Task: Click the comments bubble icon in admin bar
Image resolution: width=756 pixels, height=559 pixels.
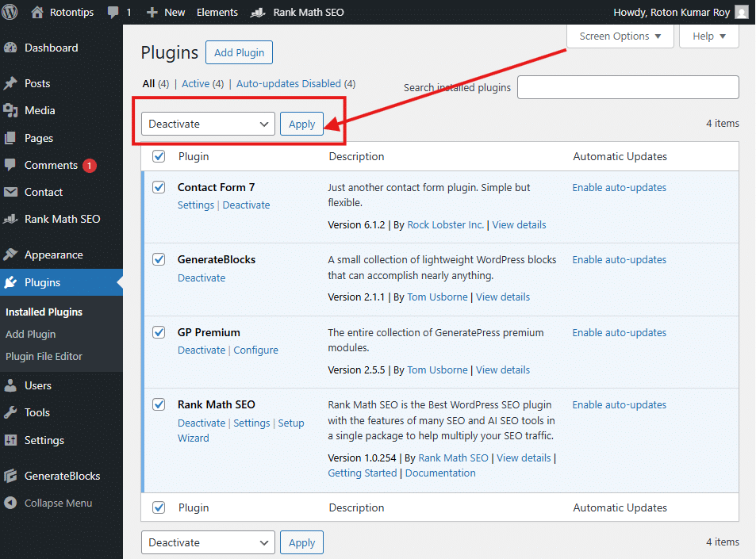Action: (x=113, y=12)
